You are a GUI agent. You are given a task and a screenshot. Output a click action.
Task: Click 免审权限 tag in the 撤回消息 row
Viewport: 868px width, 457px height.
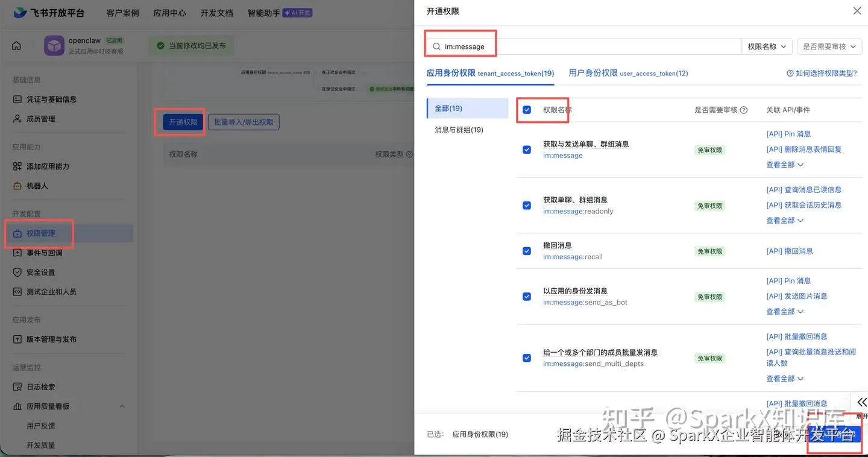pyautogui.click(x=709, y=251)
